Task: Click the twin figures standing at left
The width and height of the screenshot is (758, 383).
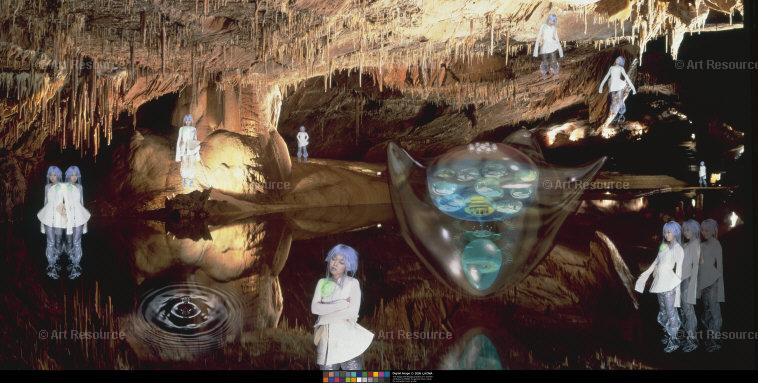Action: (x=64, y=221)
